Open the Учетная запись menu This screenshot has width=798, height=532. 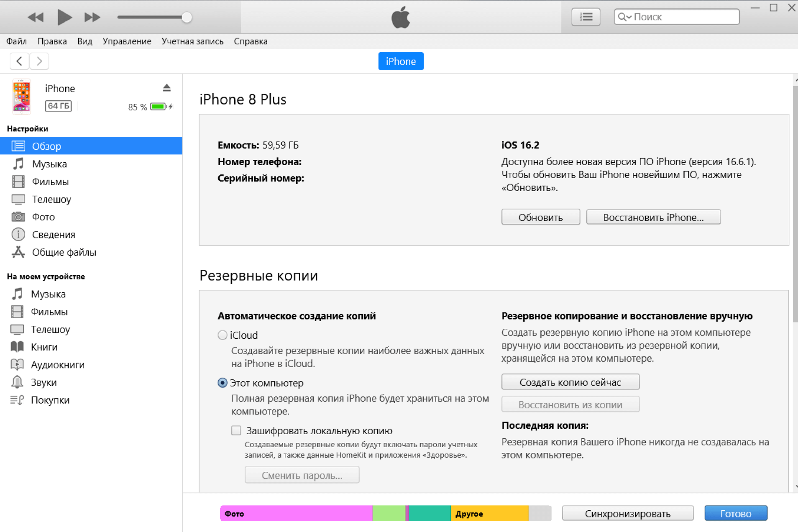coord(192,41)
